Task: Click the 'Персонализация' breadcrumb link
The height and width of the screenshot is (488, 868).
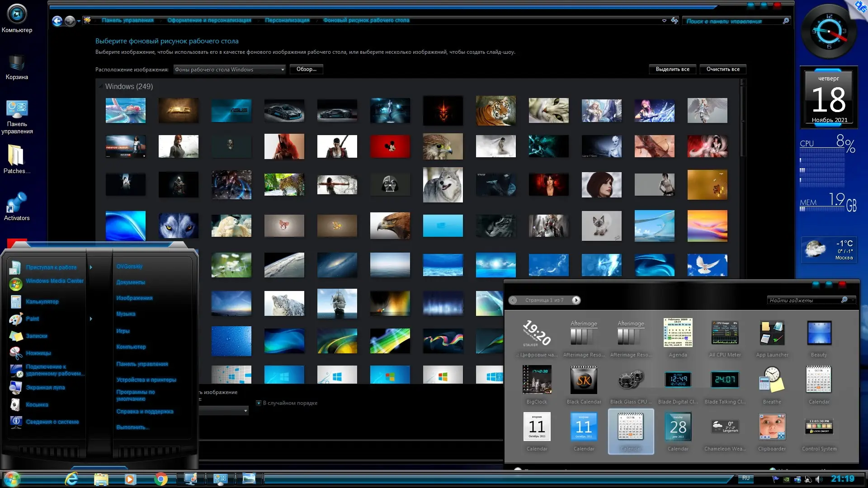Action: click(287, 20)
